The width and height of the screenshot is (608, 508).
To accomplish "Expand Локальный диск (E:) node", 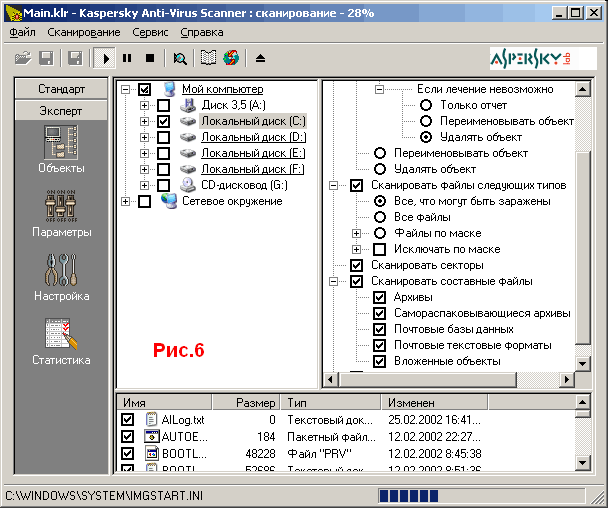I will point(144,153).
